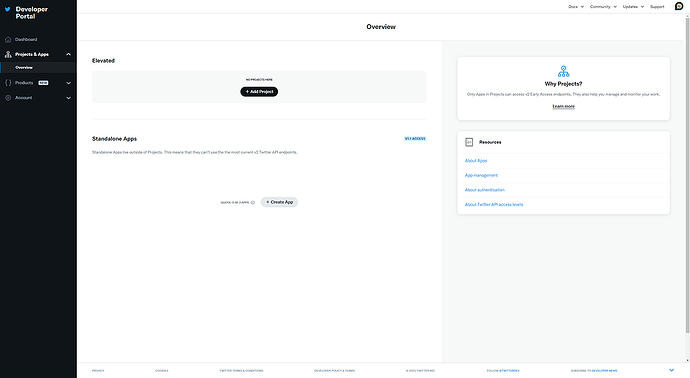Viewport: 690px width, 378px height.
Task: Click the Why Projects? heading
Action: coord(563,84)
